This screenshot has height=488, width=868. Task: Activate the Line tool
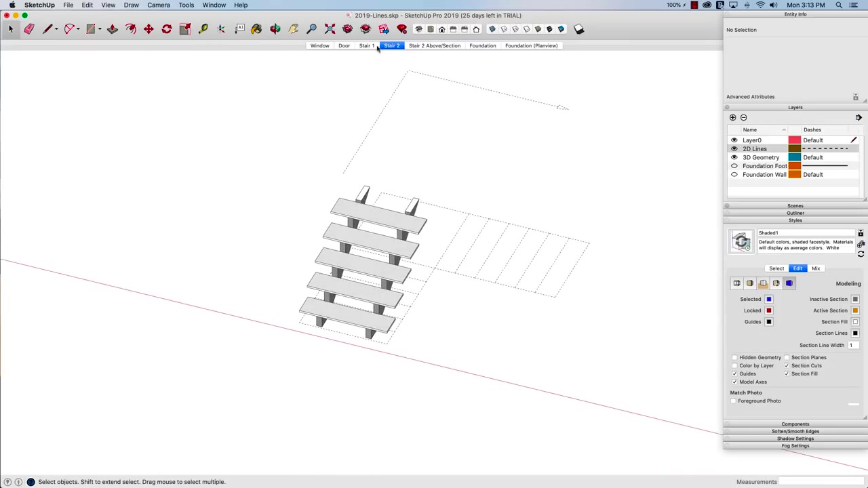(47, 28)
